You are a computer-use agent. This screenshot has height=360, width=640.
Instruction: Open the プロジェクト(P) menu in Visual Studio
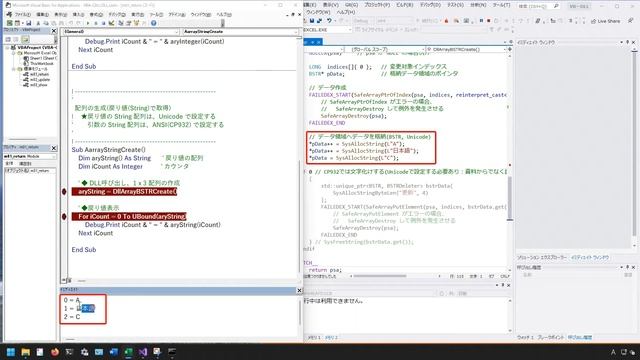(377, 5)
